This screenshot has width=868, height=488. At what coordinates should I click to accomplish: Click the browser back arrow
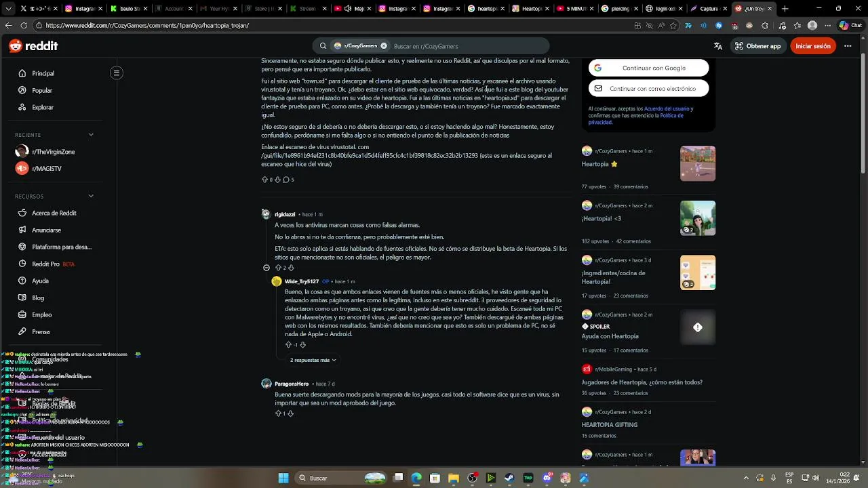coord(8,25)
